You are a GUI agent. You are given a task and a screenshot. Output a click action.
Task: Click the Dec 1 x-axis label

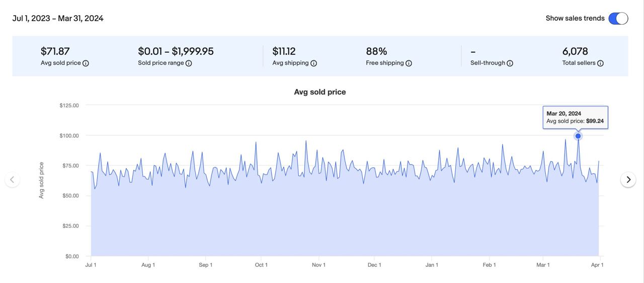click(x=374, y=265)
